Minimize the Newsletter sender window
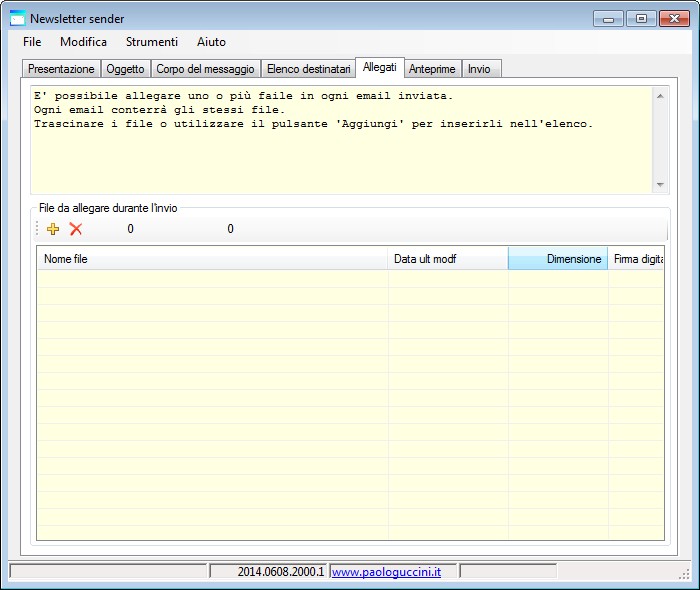700x590 pixels. [608, 19]
